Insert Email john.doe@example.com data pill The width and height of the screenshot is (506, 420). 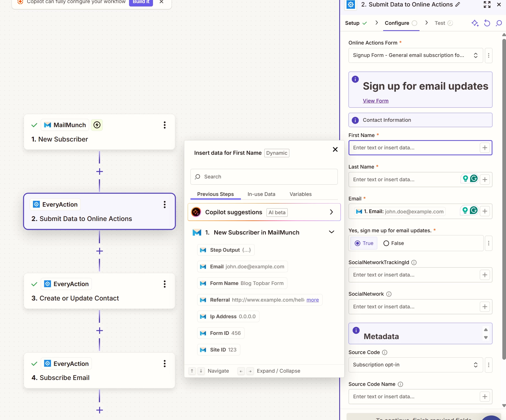click(243, 267)
